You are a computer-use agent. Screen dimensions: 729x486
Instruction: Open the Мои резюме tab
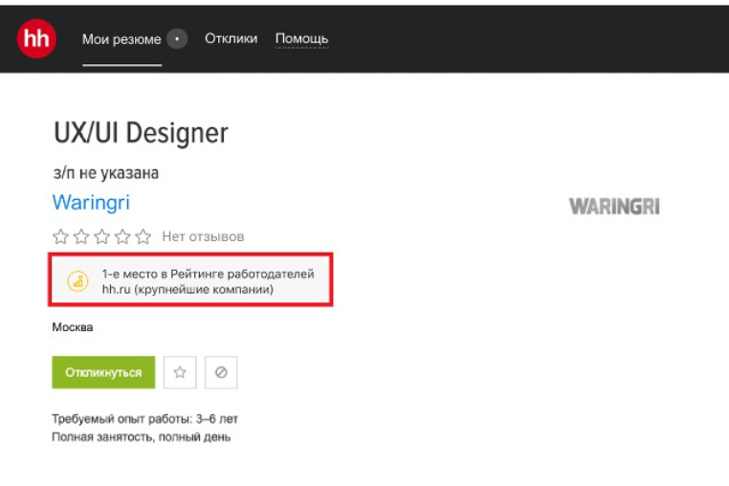(x=121, y=39)
